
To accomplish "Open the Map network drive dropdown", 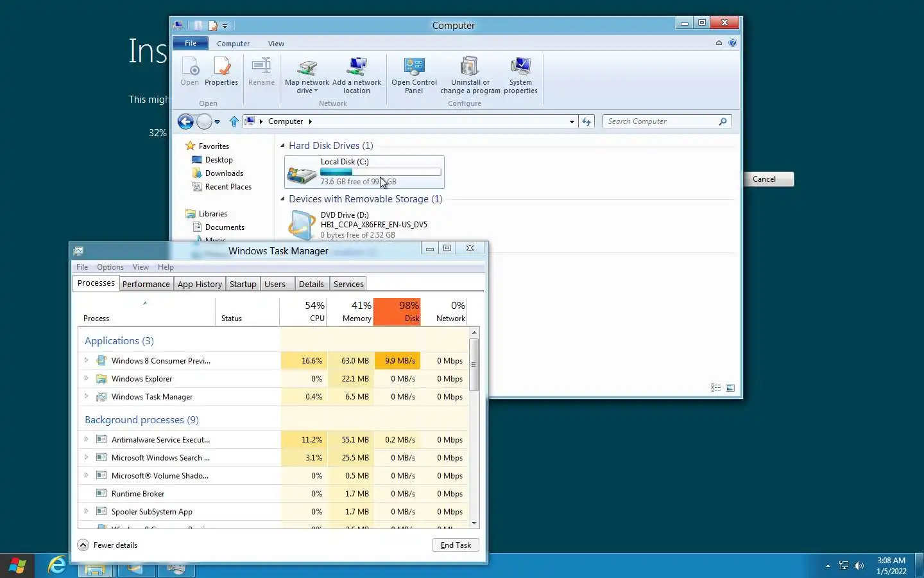I will tap(307, 91).
